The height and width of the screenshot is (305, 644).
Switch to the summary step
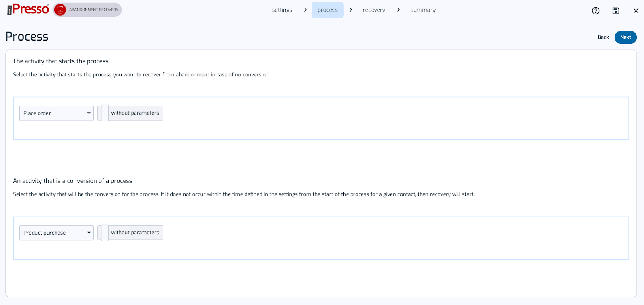(x=423, y=10)
